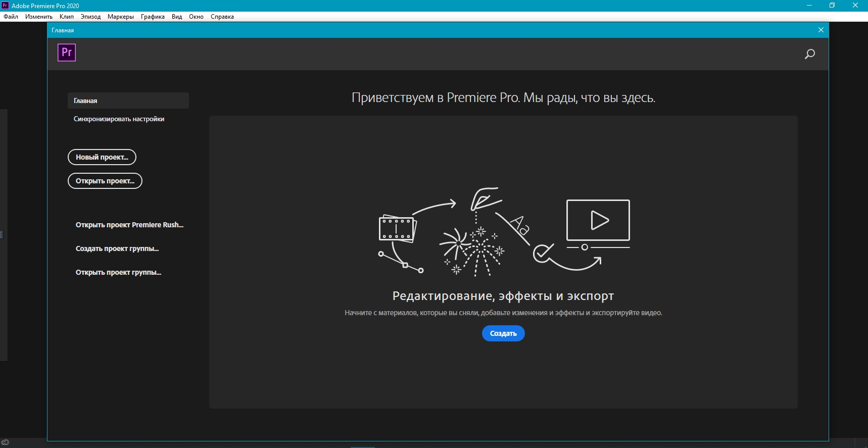Open the Файл menu
Viewport: 868px width, 448px height.
tap(11, 17)
